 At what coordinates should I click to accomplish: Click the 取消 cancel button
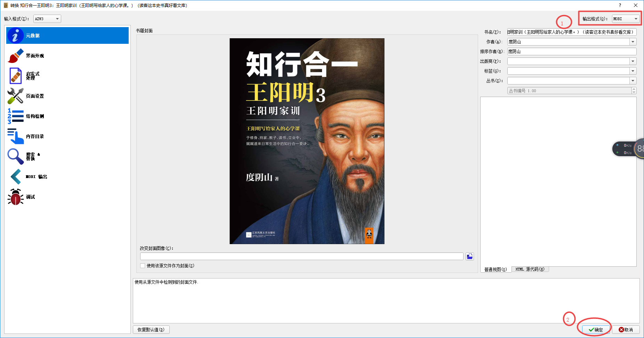pyautogui.click(x=626, y=330)
